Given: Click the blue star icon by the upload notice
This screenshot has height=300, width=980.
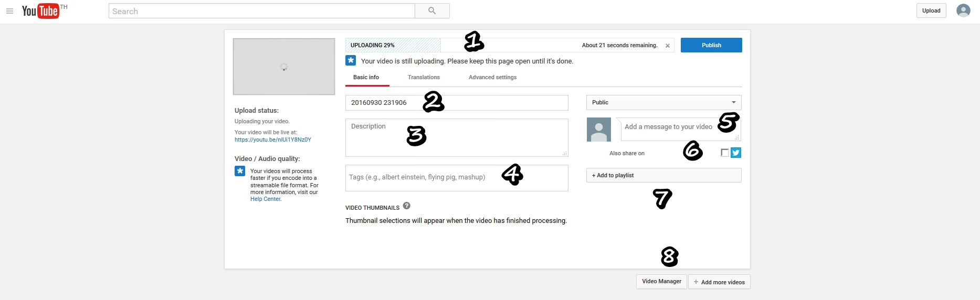Looking at the screenshot, I should click(351, 61).
